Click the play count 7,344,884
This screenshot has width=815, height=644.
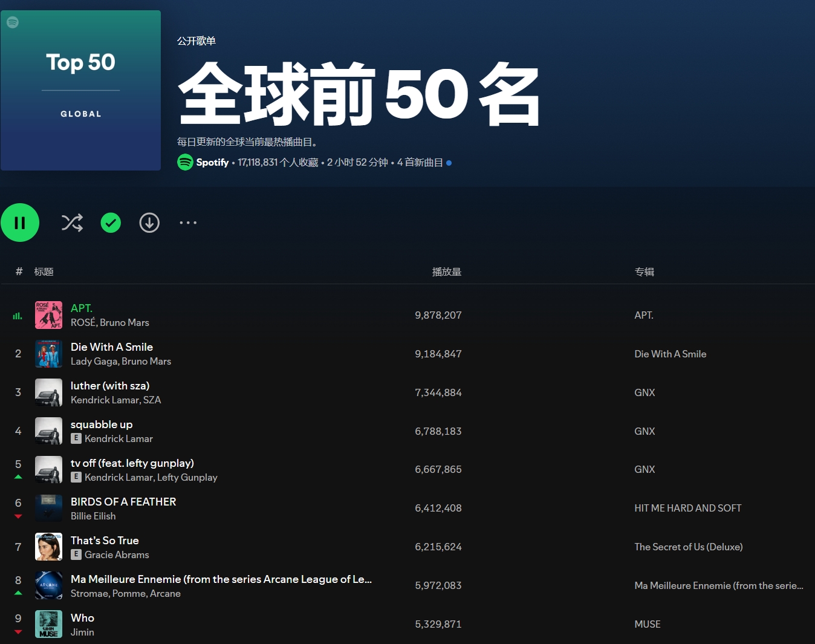tap(438, 392)
